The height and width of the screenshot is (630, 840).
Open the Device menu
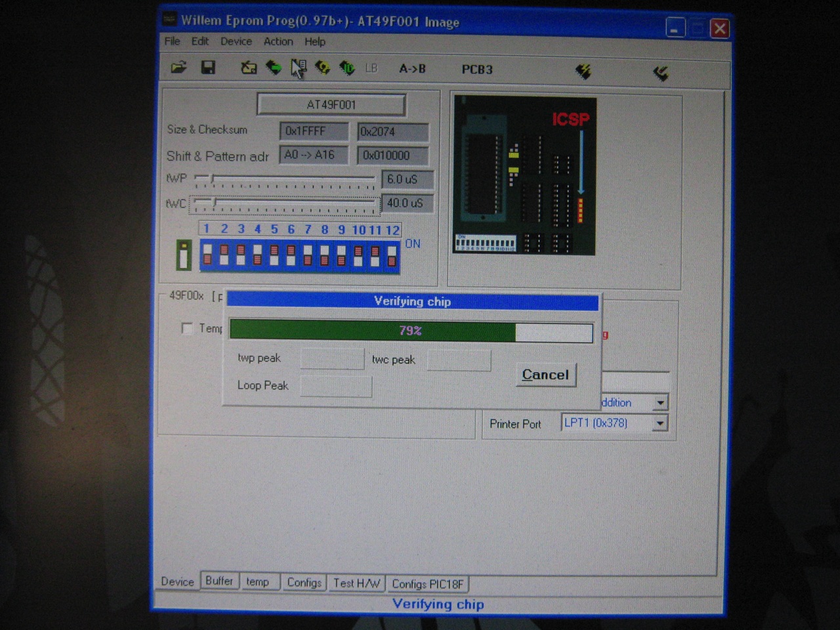pos(236,41)
